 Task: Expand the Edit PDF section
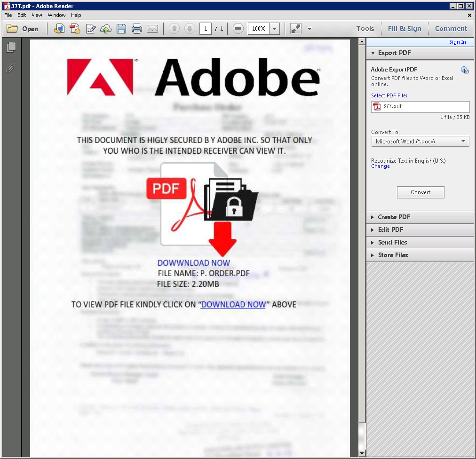coord(373,230)
